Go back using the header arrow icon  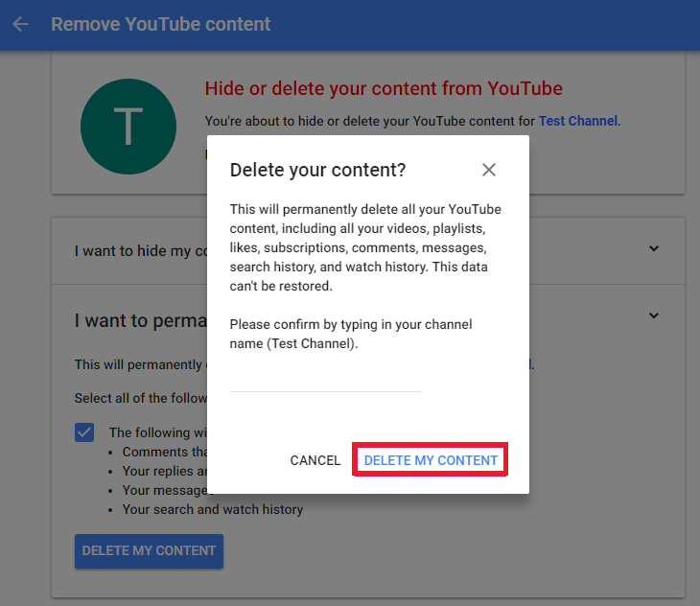pos(20,24)
